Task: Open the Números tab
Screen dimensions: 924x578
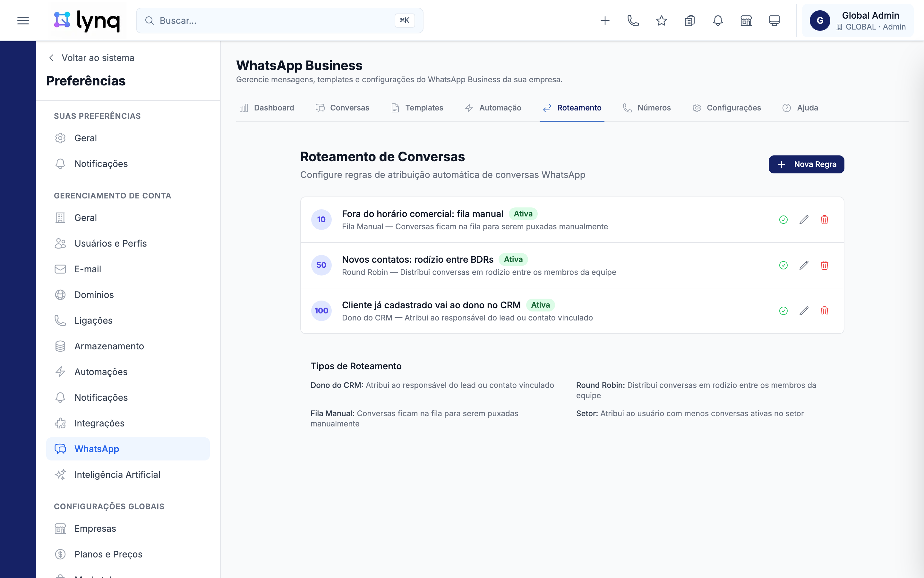Action: click(646, 108)
